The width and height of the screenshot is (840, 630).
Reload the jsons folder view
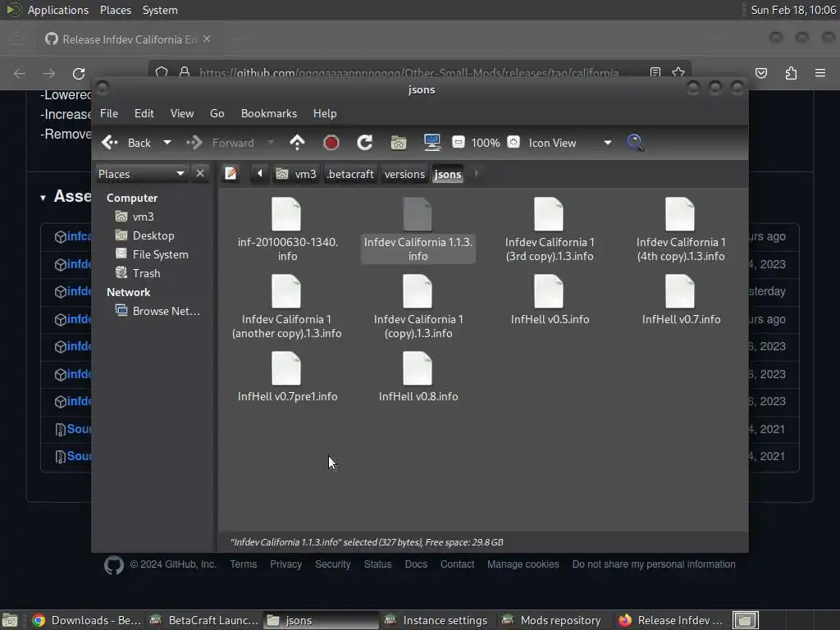coord(365,143)
